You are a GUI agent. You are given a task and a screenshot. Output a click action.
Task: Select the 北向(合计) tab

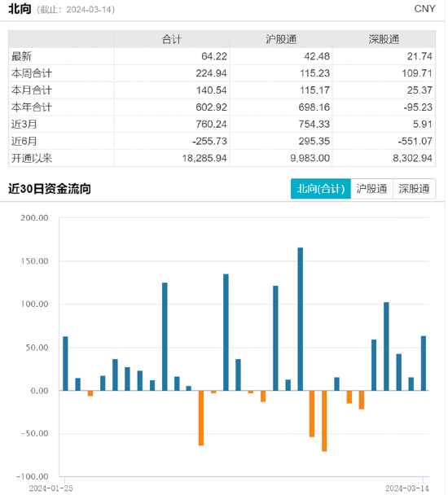tap(320, 189)
